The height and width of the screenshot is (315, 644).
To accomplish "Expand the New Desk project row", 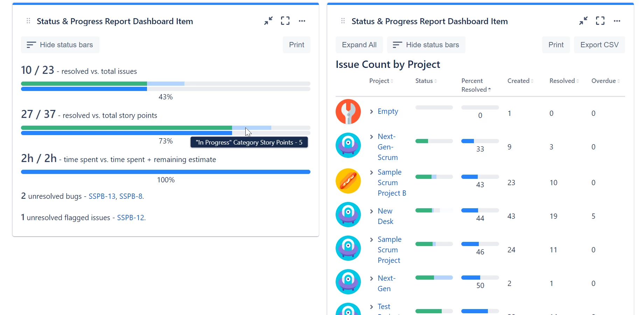I will pyautogui.click(x=372, y=211).
